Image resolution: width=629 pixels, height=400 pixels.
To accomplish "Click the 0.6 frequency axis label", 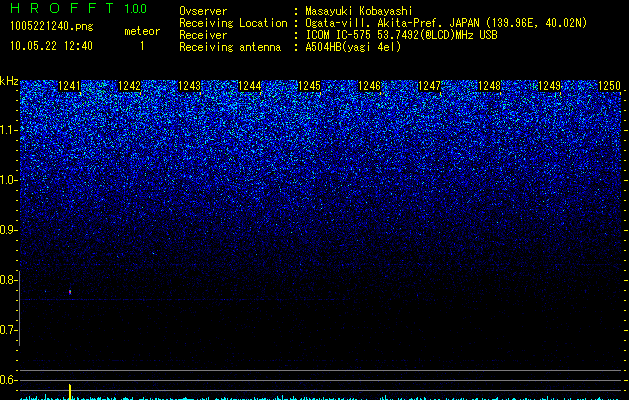I will point(8,380).
